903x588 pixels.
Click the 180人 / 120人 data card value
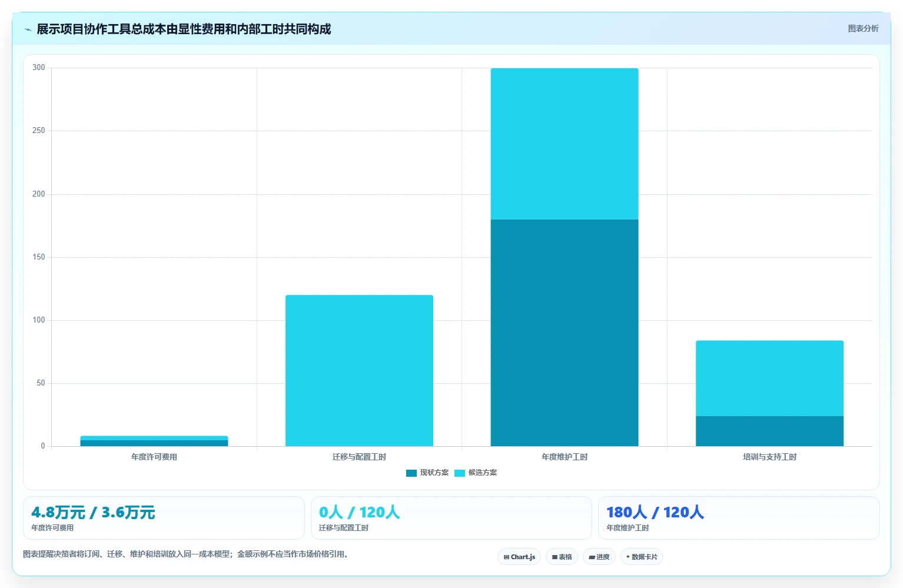(x=655, y=512)
